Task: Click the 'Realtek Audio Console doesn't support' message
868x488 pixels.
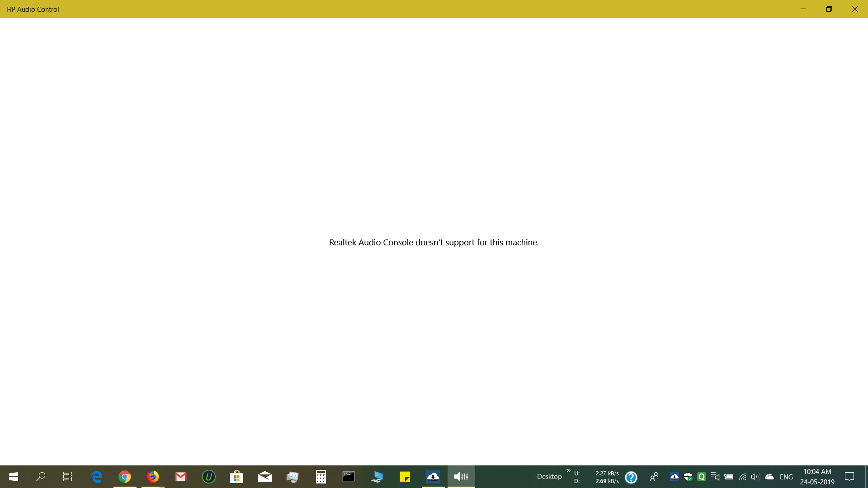Action: click(x=434, y=243)
